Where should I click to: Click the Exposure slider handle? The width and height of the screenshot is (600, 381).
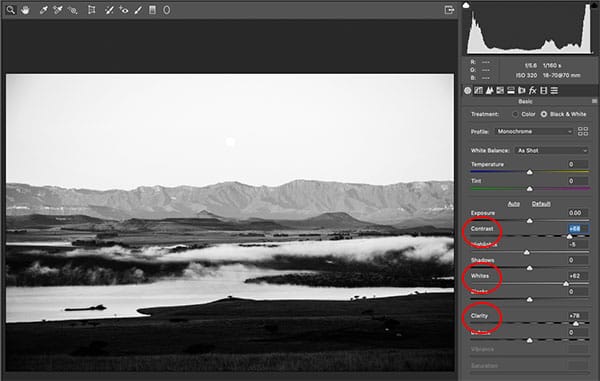tap(530, 221)
